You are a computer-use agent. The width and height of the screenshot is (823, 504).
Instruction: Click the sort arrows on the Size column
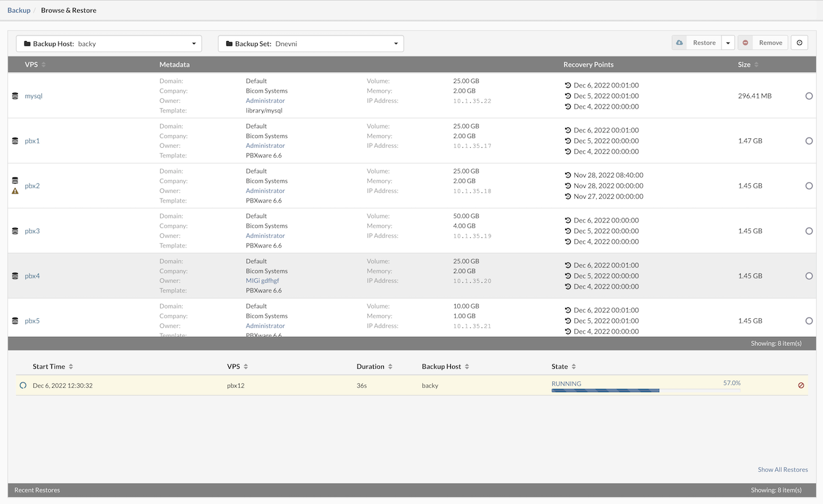point(756,65)
